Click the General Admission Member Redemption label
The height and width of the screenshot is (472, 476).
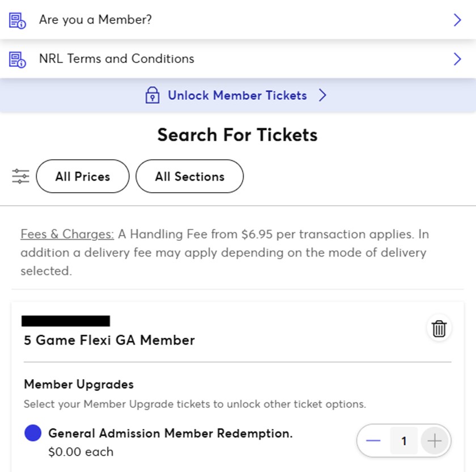(171, 433)
